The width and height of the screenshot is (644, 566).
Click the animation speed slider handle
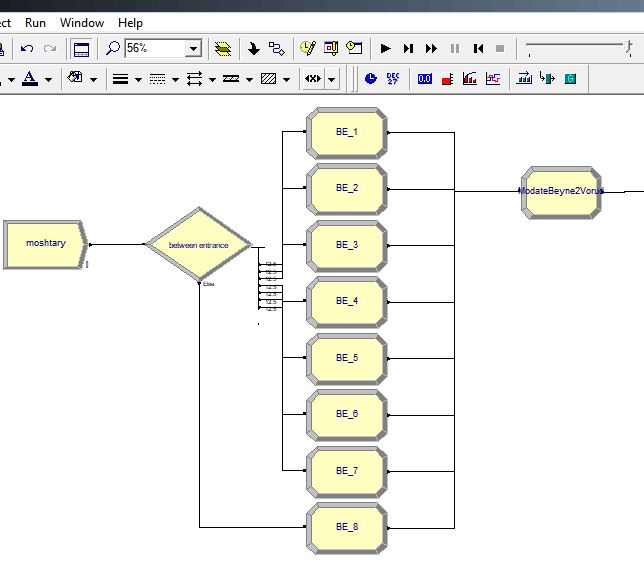pyautogui.click(x=628, y=46)
